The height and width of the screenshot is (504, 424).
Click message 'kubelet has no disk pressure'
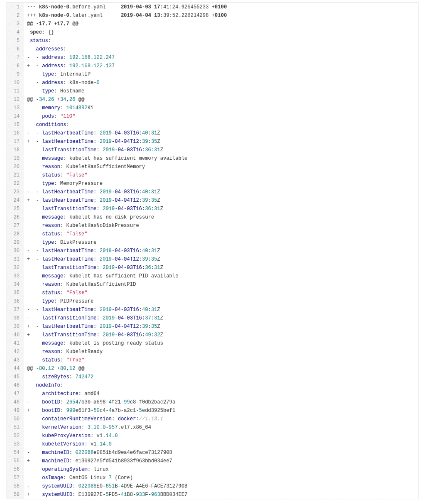112,217
